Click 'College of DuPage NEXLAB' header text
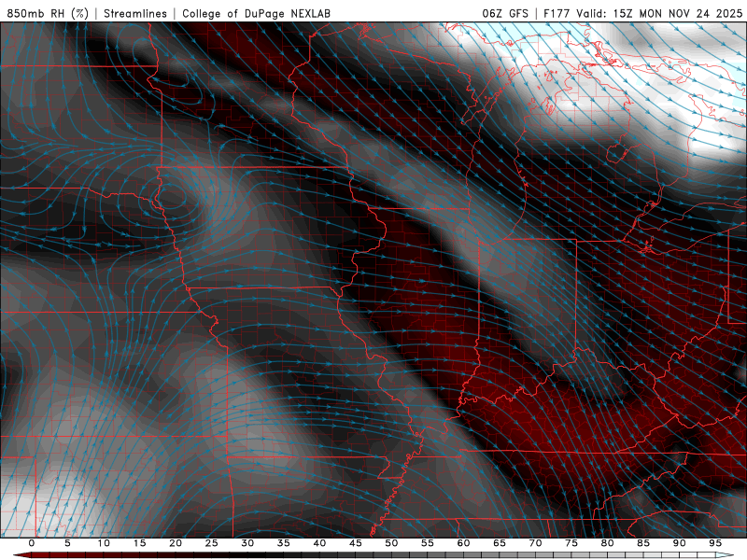 pyautogui.click(x=256, y=13)
